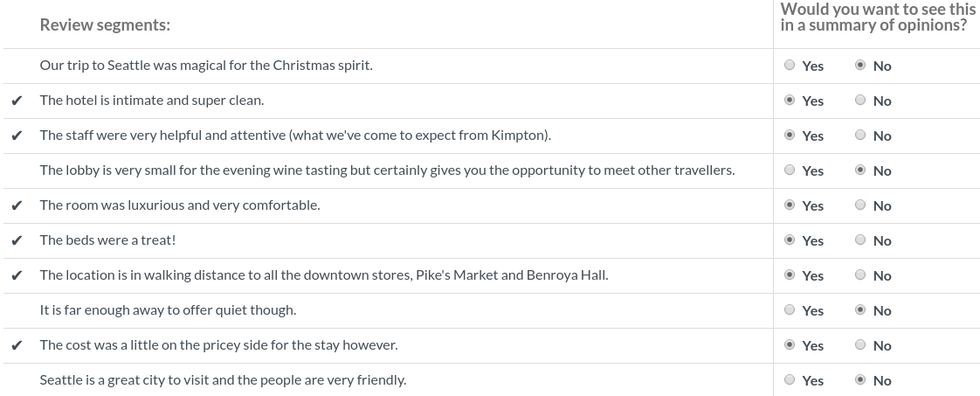Image resolution: width=980 pixels, height=396 pixels.
Task: Set the walking-distance location segment to No
Action: click(x=860, y=275)
